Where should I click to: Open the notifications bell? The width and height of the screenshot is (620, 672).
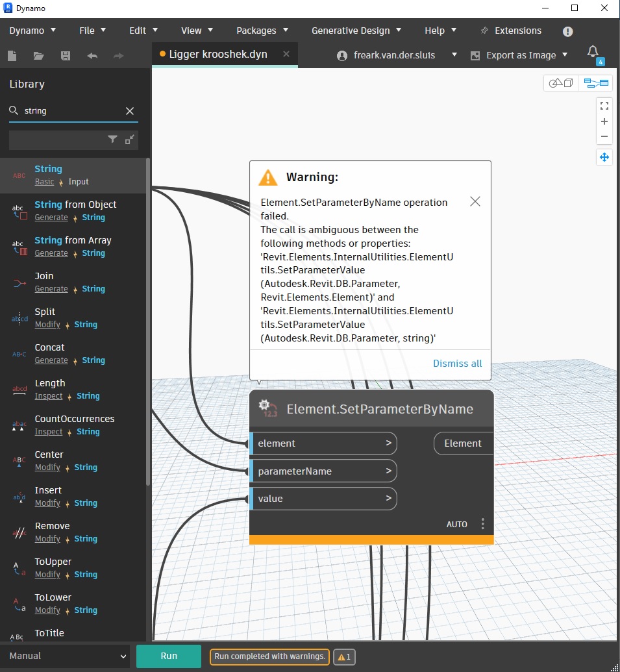[592, 53]
